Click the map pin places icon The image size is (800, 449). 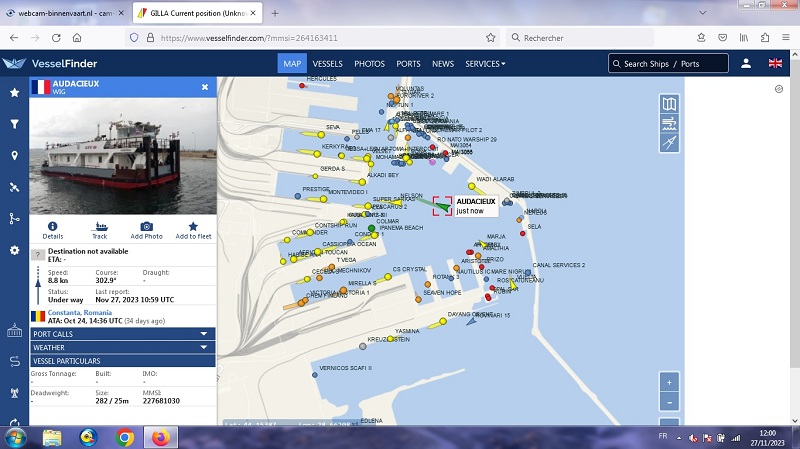pyautogui.click(x=14, y=156)
